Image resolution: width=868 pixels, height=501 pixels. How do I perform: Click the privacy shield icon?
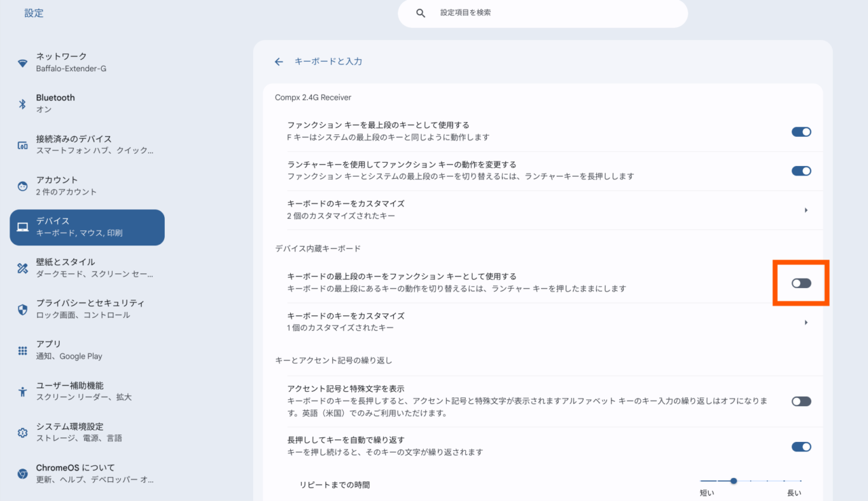click(22, 309)
